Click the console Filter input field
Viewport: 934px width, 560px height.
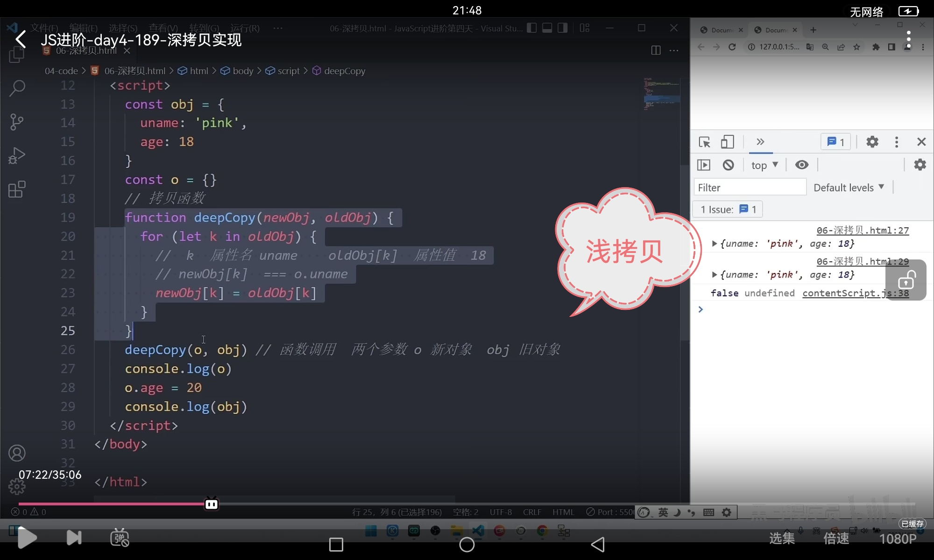click(750, 188)
